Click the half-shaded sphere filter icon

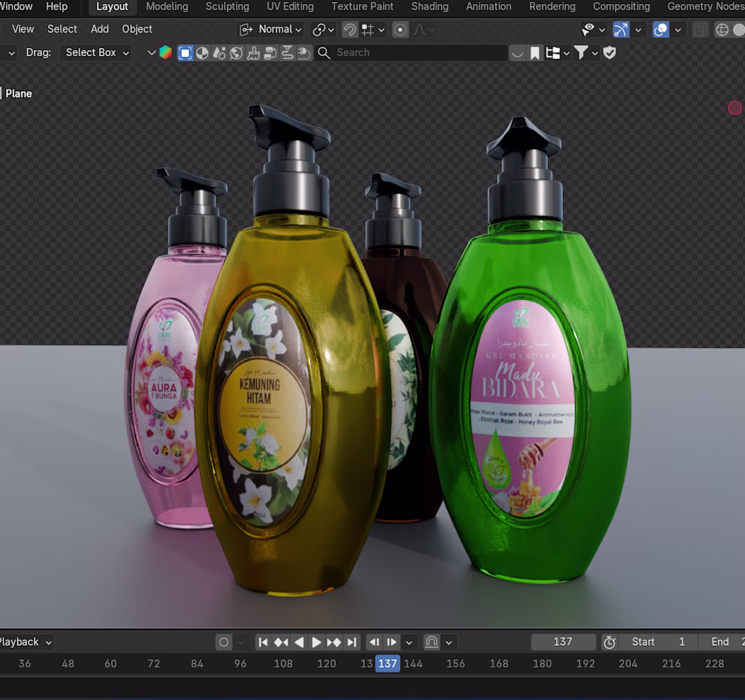point(202,53)
